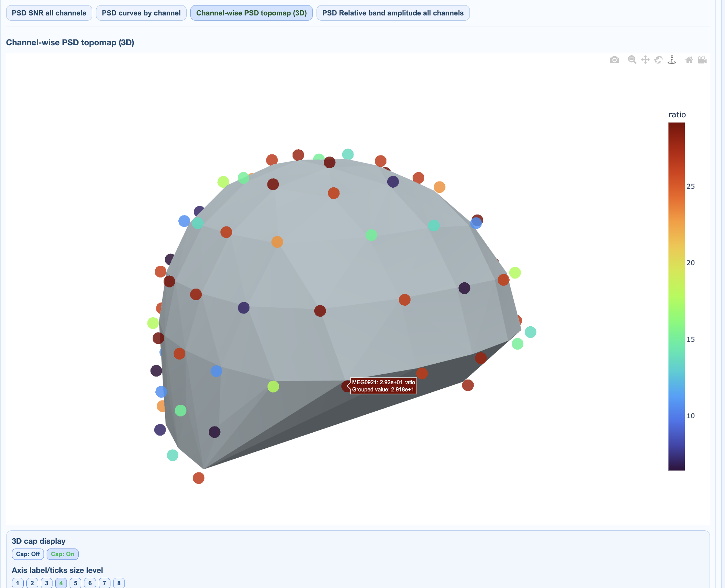
Task: Choose axis label size level 6
Action: click(90, 583)
